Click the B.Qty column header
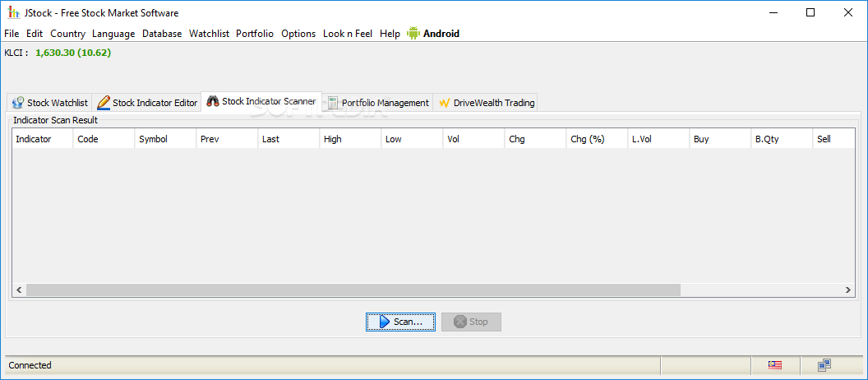 (x=782, y=139)
